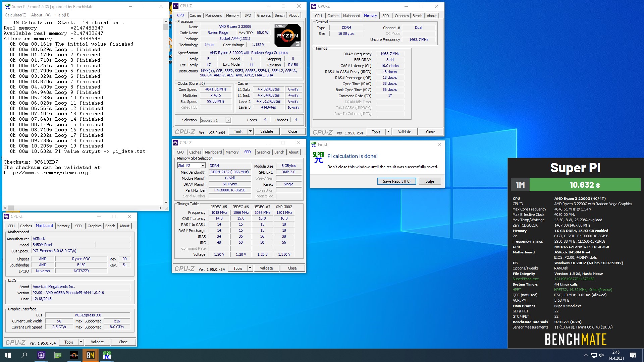Image resolution: width=644 pixels, height=362 pixels.
Task: Toggle muted volume tray icon
Action: coord(602,355)
